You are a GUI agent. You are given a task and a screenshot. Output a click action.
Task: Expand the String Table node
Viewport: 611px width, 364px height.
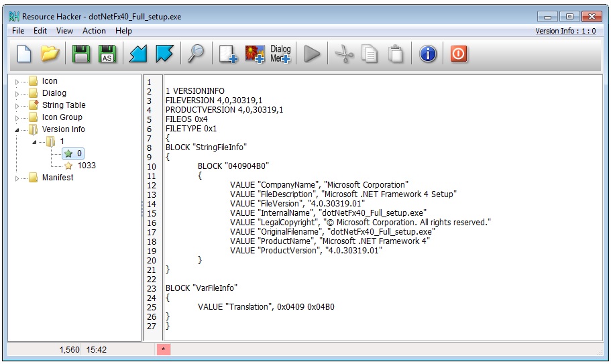coord(17,106)
